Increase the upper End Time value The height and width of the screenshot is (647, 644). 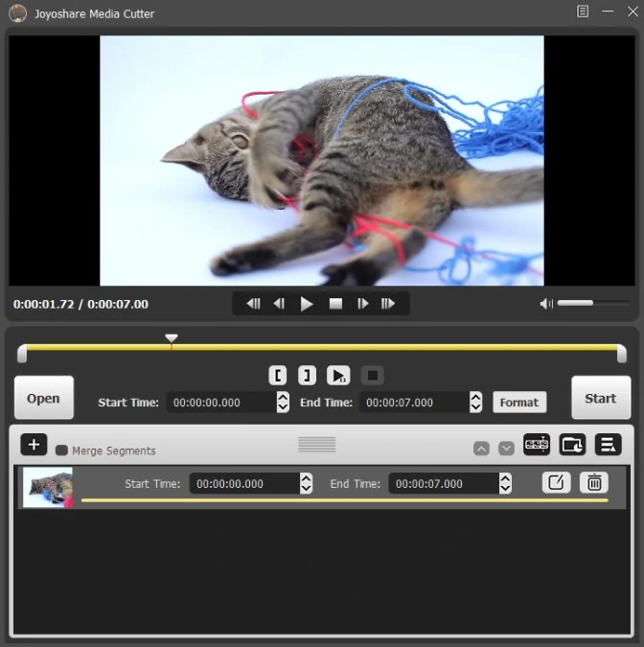pos(475,397)
